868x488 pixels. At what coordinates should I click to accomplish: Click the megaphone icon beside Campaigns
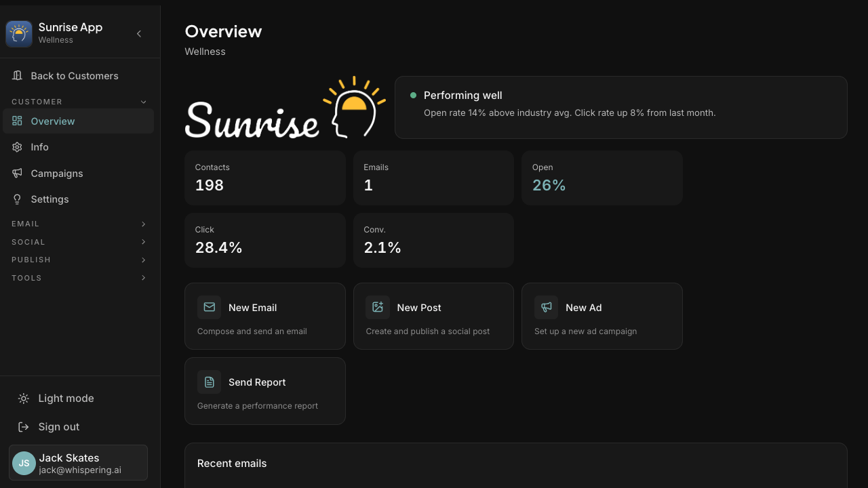18,173
